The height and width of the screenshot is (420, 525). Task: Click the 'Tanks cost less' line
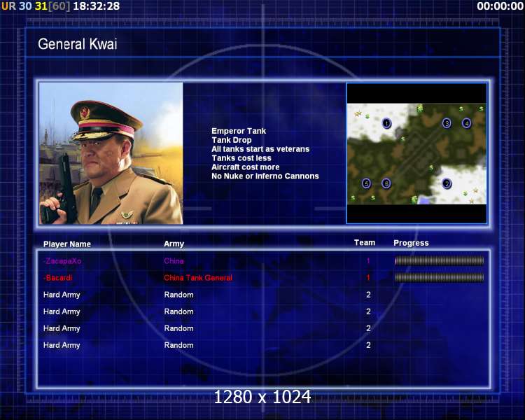point(241,158)
